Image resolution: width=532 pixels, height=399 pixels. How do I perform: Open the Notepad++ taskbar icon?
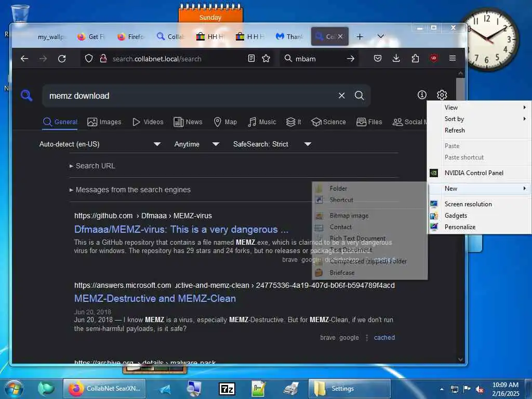coord(259,389)
